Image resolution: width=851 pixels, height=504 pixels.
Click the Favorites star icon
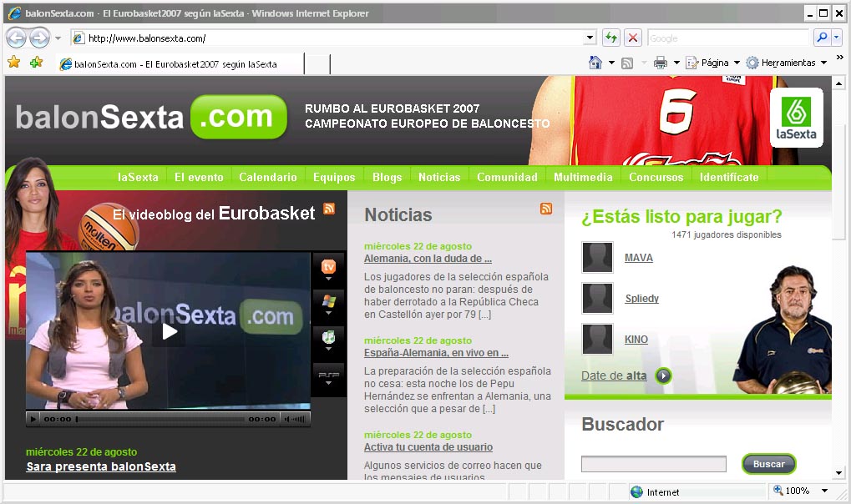click(14, 63)
